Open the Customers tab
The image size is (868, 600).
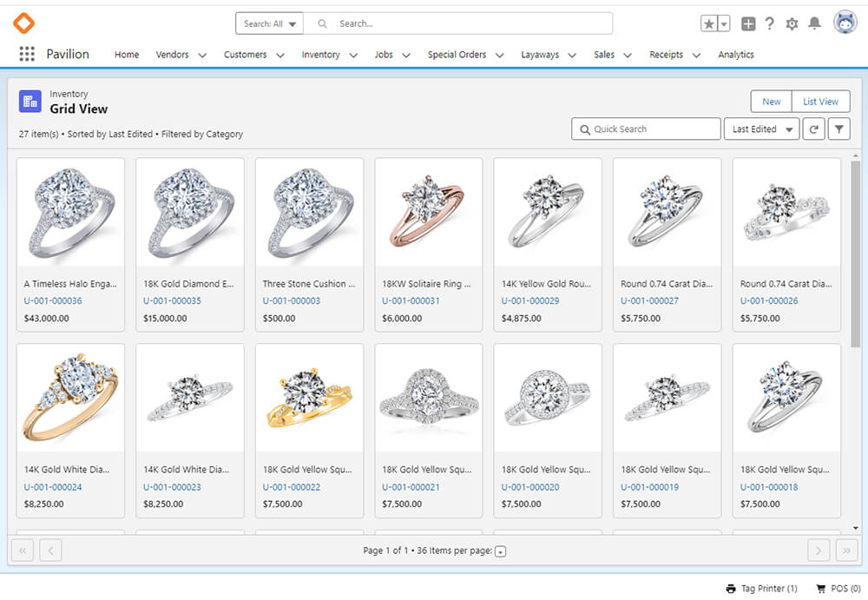[246, 55]
